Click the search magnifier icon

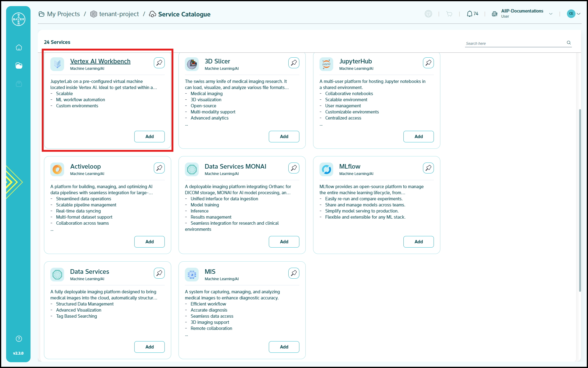click(x=569, y=43)
